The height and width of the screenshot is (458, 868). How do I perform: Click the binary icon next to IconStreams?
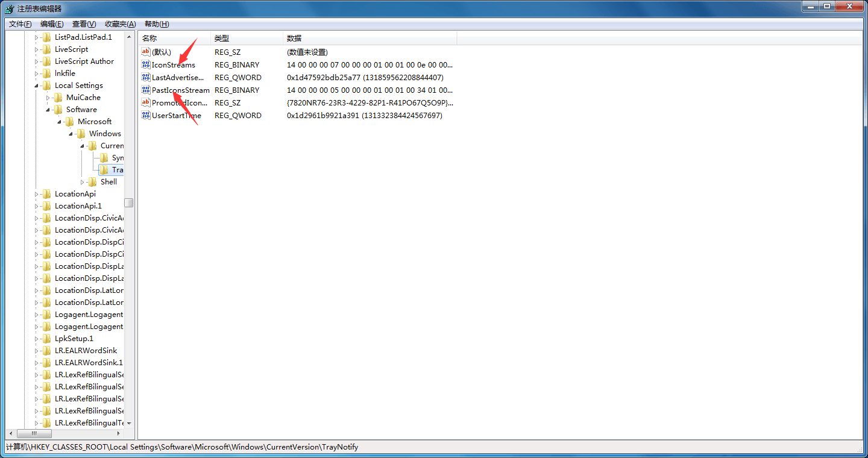pos(145,64)
